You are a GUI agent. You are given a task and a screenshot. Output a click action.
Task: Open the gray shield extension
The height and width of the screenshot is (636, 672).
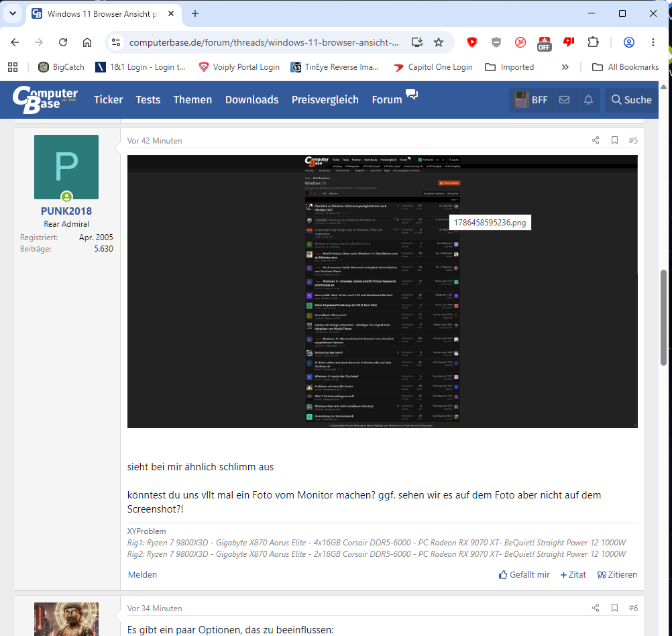[496, 42]
